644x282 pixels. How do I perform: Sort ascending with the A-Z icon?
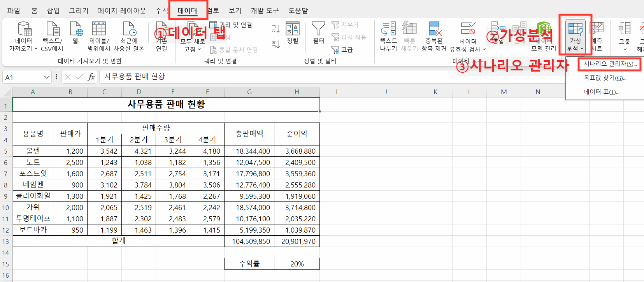coord(276,29)
